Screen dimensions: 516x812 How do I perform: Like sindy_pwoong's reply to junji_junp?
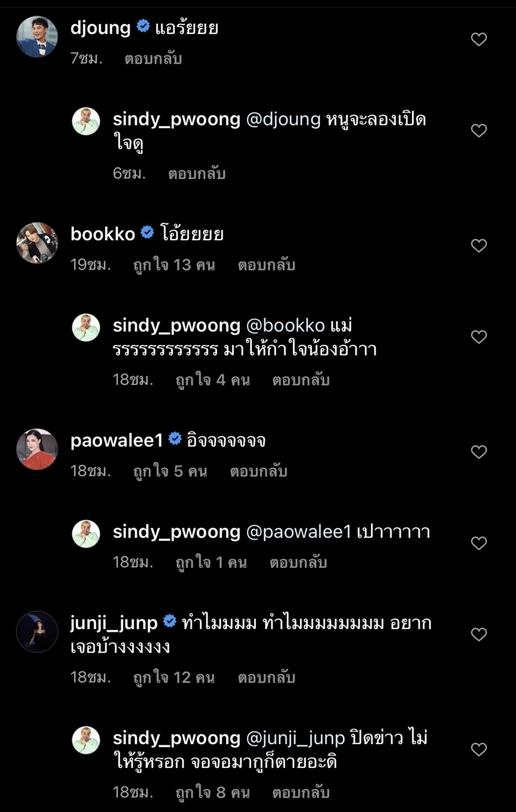479,749
